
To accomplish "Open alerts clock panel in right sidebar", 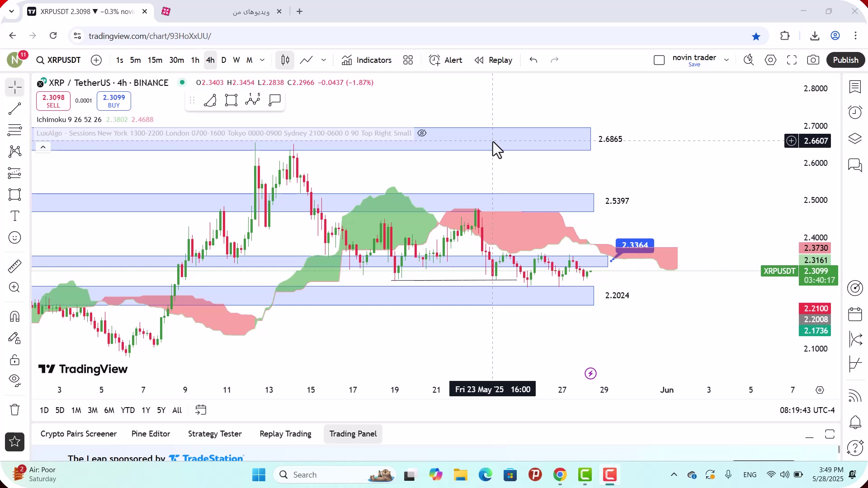I will 855,112.
